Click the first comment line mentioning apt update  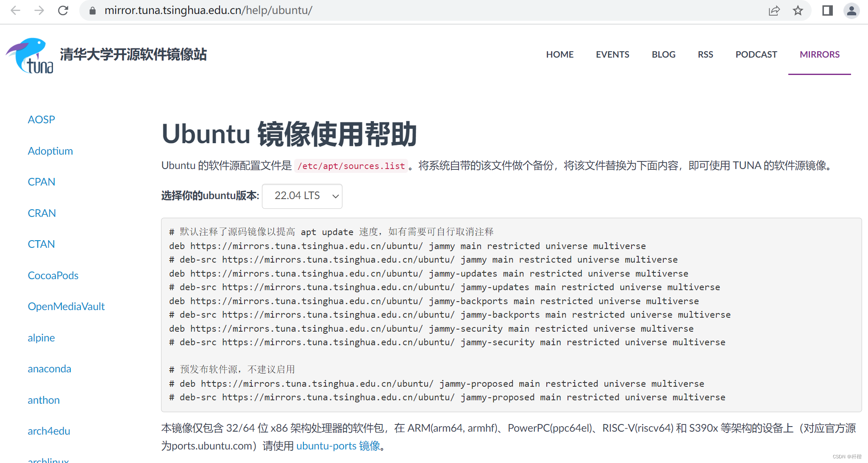point(331,232)
